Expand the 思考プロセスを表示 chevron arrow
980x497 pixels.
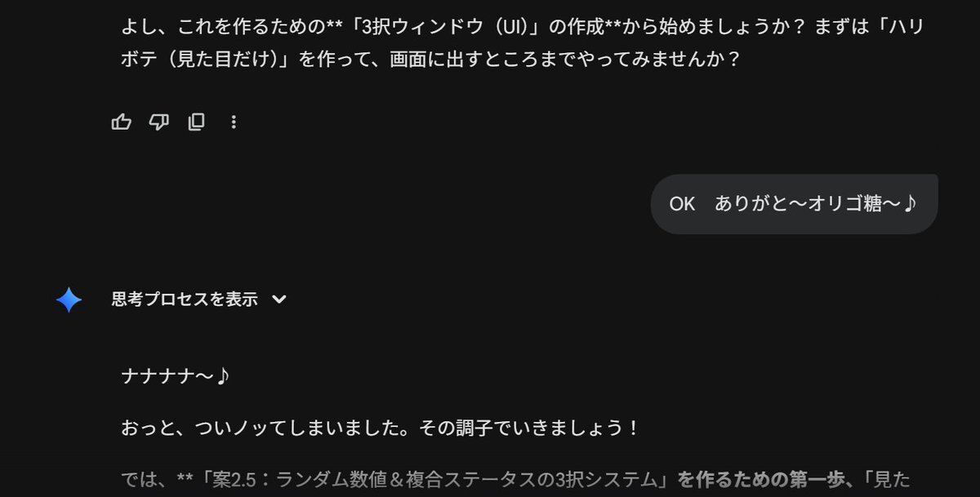(279, 300)
